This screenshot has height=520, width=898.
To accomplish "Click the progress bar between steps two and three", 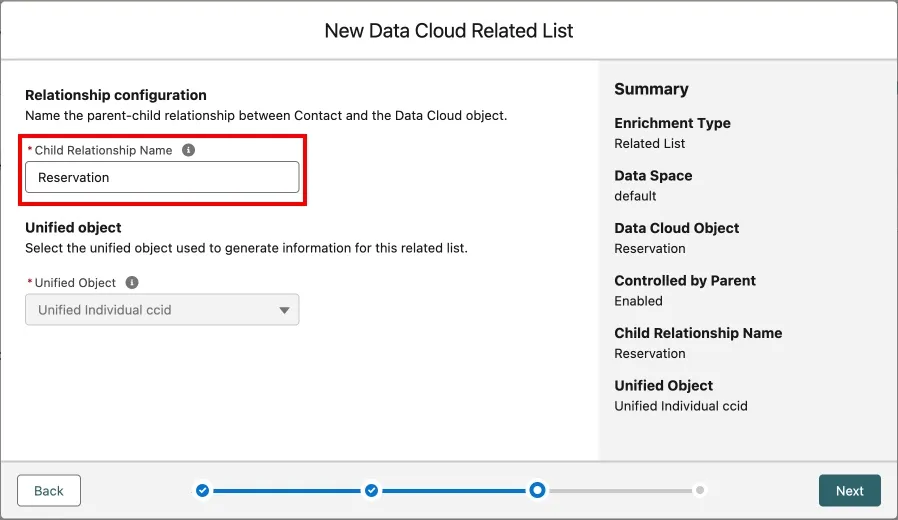I will [454, 490].
